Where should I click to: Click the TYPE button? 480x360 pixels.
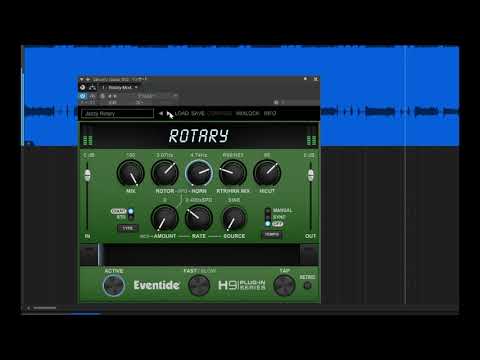(x=128, y=228)
